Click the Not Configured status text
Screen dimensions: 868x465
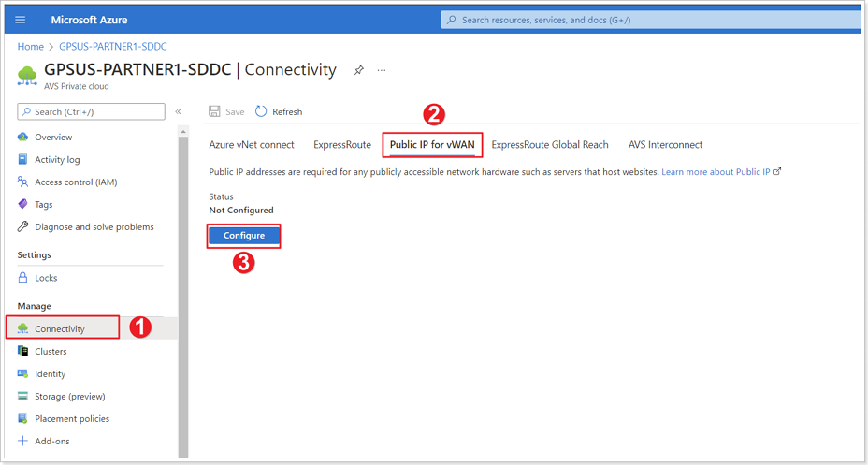pyautogui.click(x=241, y=211)
